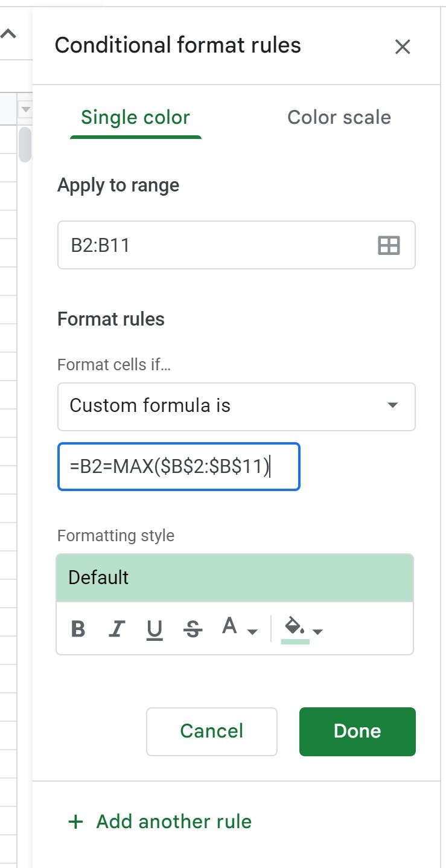The height and width of the screenshot is (868, 446).
Task: Switch to the Single color tab
Action: [135, 117]
